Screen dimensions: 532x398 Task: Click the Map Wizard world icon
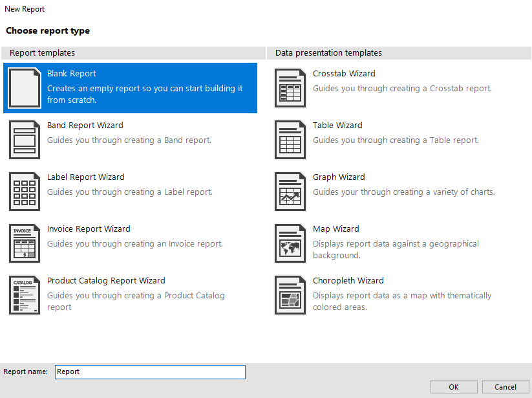[x=290, y=243]
